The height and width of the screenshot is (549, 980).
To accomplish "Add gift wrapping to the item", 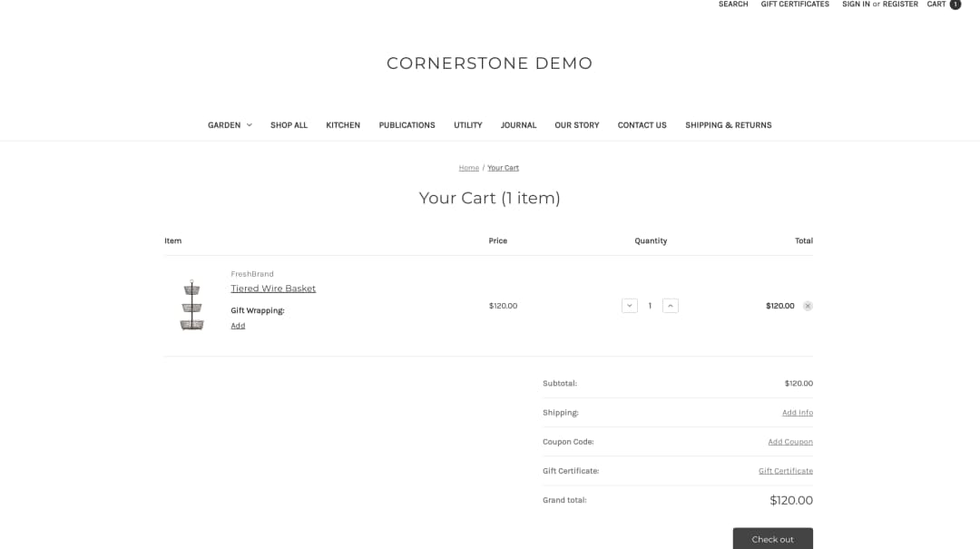I will point(238,326).
